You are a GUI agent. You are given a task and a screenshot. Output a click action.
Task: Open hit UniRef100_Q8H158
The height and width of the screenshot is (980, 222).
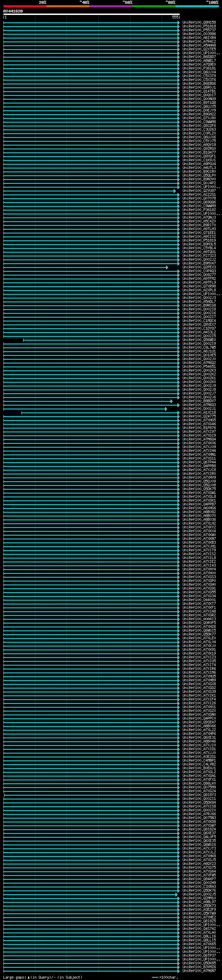coord(199,23)
